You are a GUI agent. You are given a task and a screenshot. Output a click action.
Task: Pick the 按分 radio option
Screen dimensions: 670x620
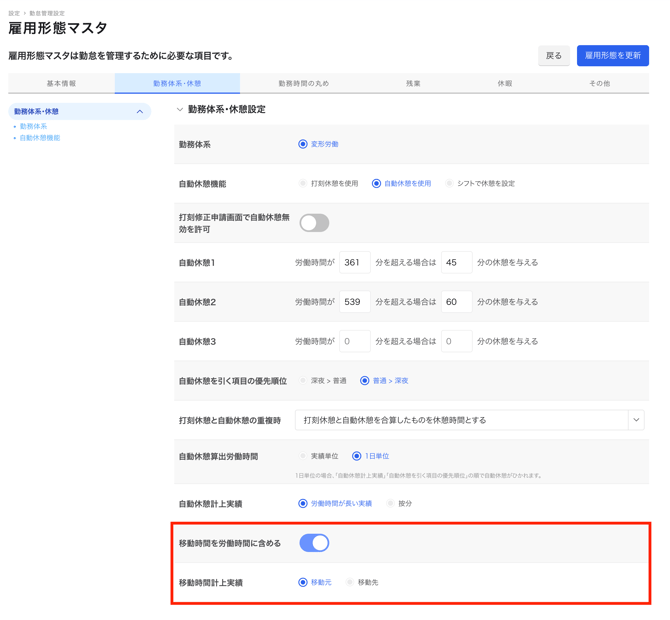pyautogui.click(x=391, y=504)
